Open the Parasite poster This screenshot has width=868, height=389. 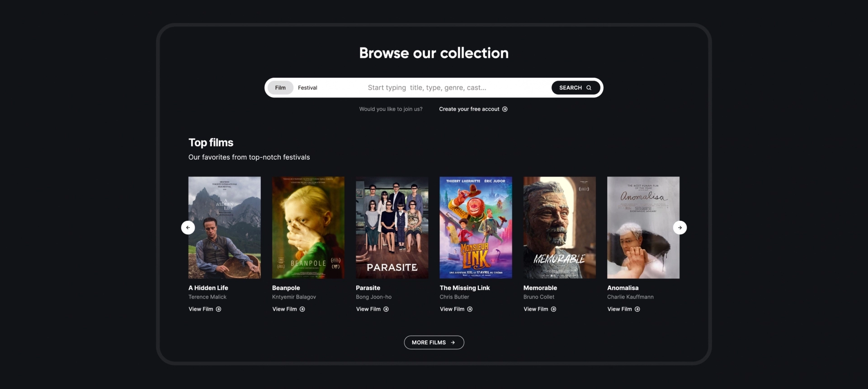click(392, 228)
